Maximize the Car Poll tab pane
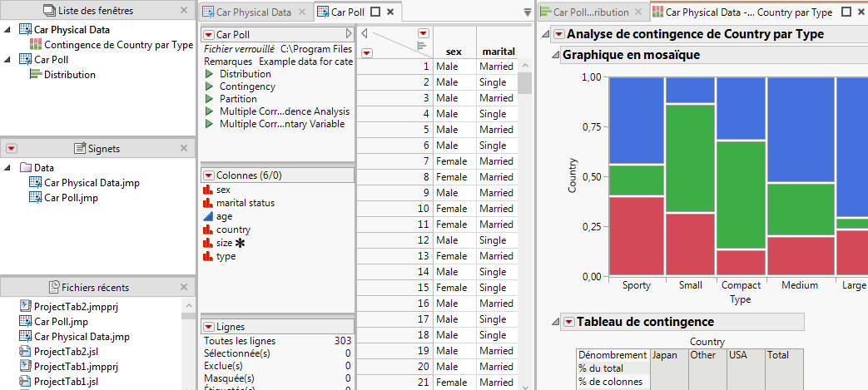 coord(375,12)
